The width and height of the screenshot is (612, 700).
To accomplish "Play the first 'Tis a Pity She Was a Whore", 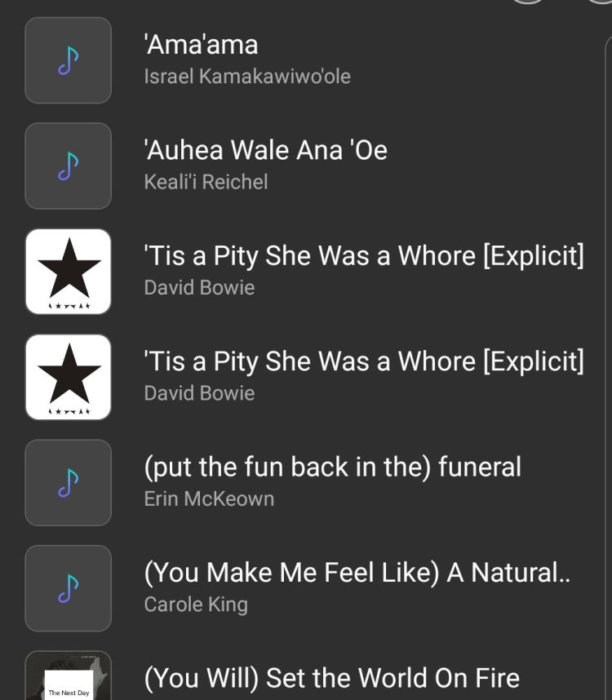I will (x=364, y=256).
